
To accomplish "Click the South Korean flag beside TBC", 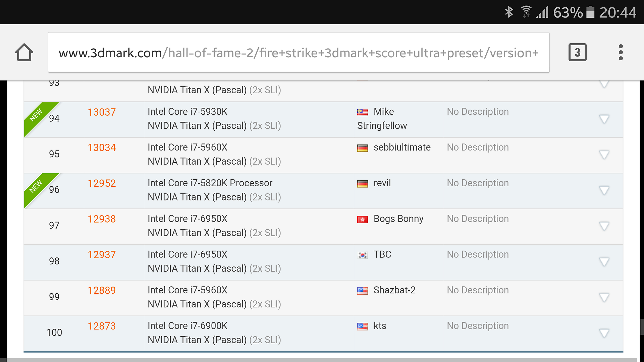I will point(362,255).
